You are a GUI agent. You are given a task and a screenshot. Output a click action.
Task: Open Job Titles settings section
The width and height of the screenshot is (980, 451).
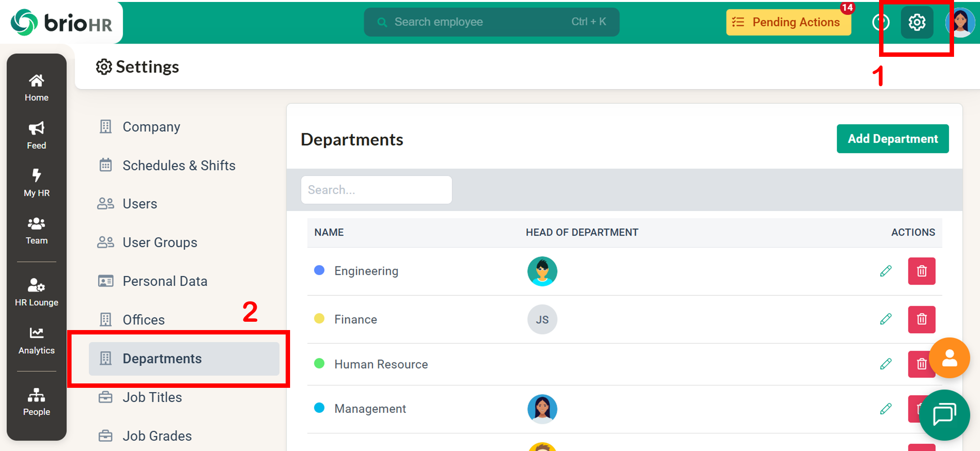click(x=152, y=397)
